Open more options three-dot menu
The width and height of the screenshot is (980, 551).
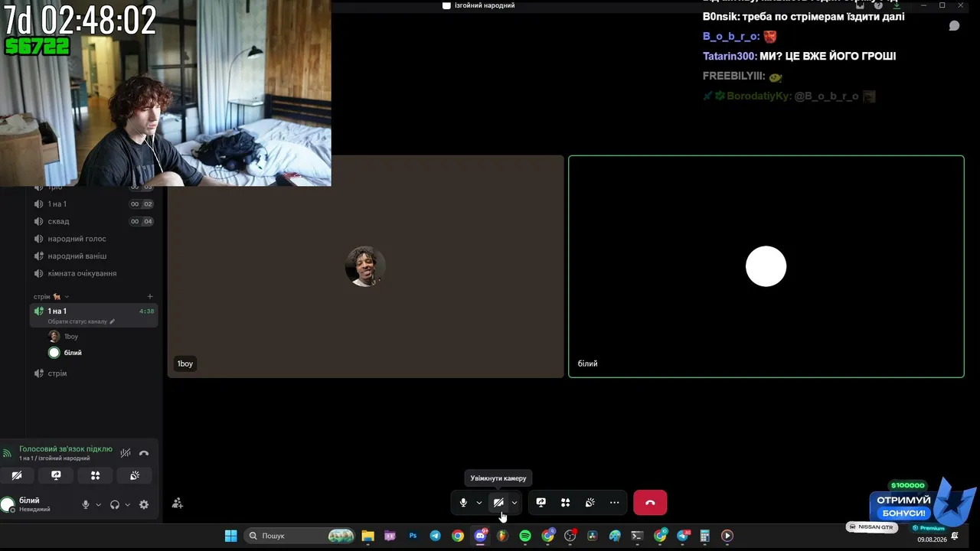click(614, 503)
